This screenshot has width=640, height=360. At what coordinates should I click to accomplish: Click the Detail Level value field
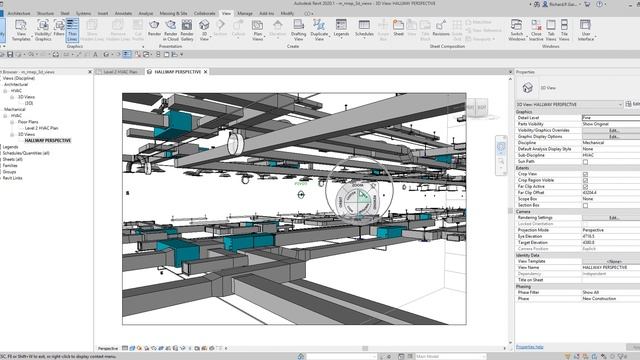(x=611, y=118)
